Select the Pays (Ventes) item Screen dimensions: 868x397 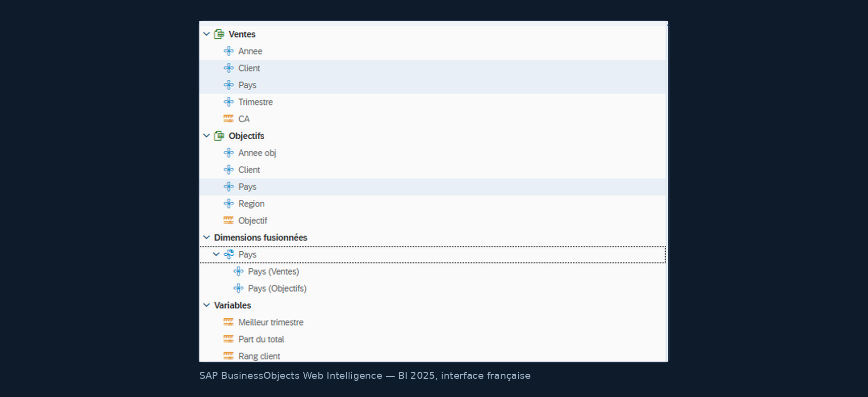(274, 271)
